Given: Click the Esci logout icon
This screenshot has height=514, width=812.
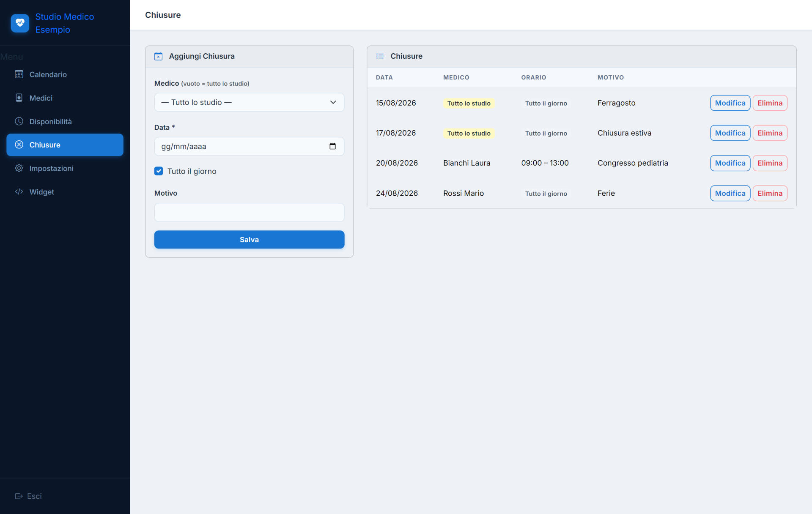Looking at the screenshot, I should (19, 496).
